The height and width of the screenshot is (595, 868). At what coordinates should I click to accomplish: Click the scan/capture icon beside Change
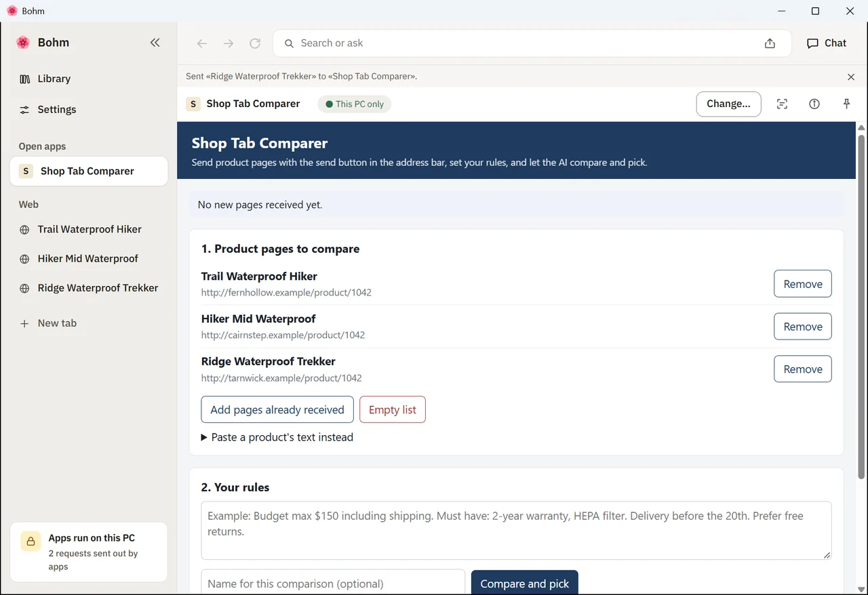click(782, 104)
